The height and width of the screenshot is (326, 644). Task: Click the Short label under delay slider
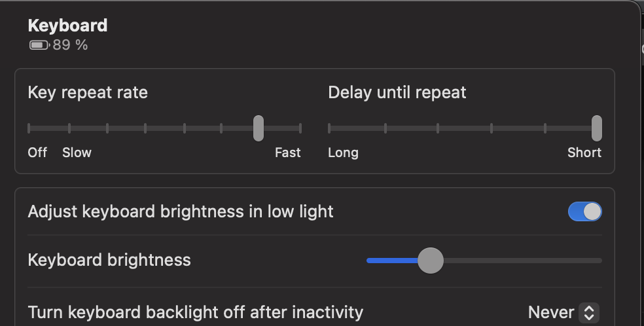pos(584,153)
